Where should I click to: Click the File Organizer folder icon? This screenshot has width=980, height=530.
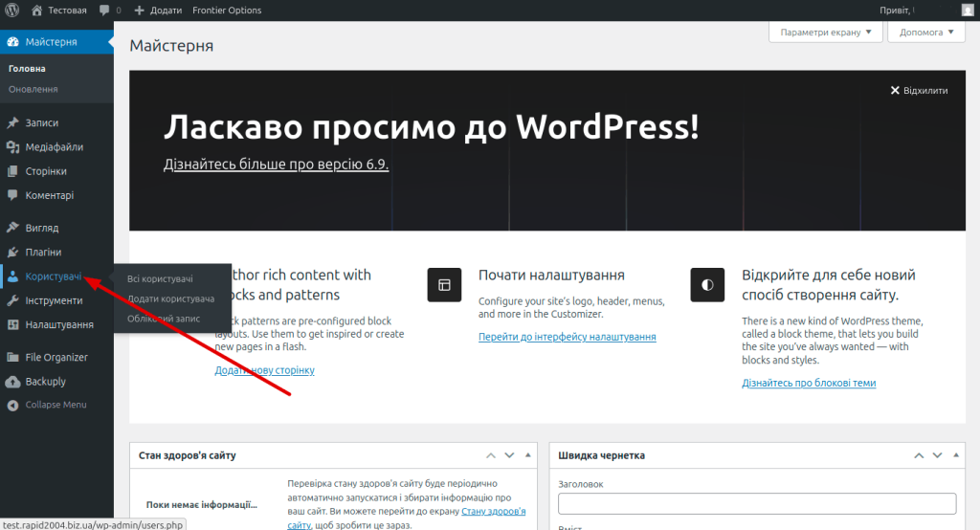pyautogui.click(x=12, y=358)
